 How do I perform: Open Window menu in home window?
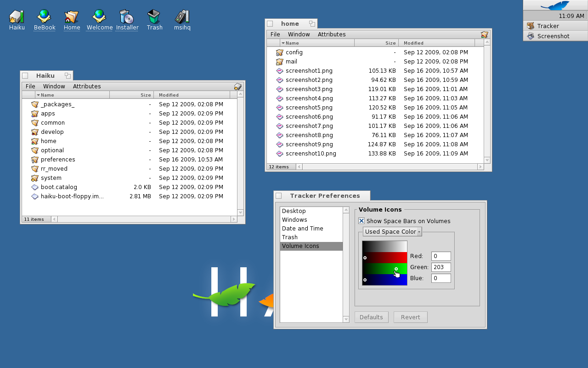click(x=299, y=34)
